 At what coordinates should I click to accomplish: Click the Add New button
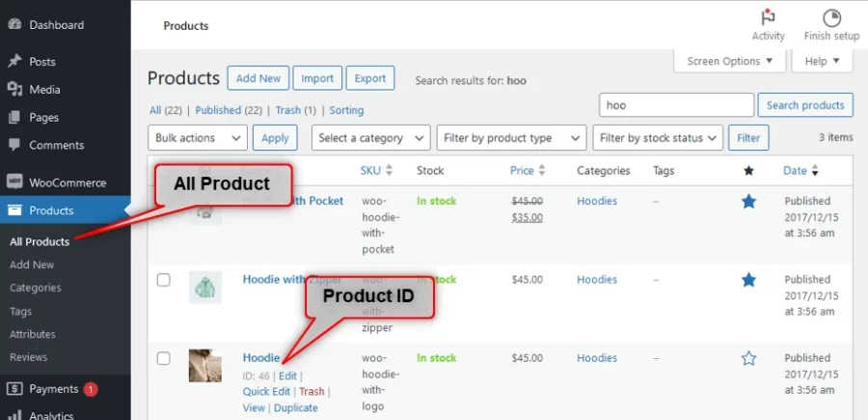[258, 78]
